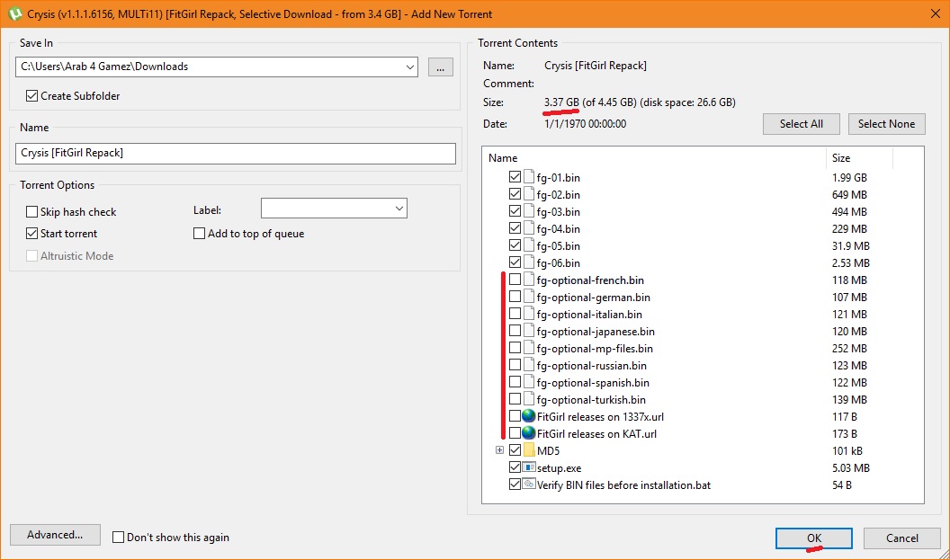The height and width of the screenshot is (560, 950).
Task: Uncheck the MD5 folder checkbox
Action: [x=515, y=450]
